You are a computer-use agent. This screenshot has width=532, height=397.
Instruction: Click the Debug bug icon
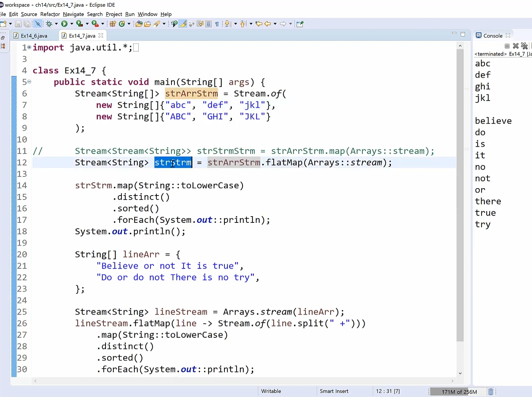[49, 24]
